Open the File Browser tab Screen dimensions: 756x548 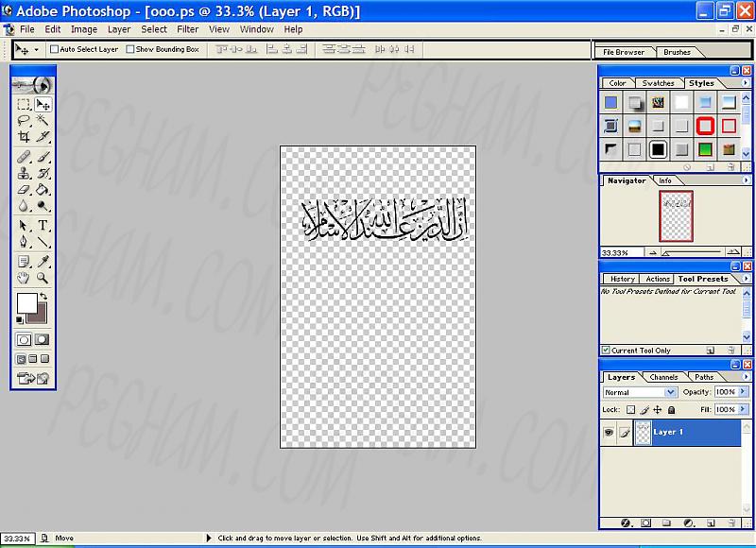tap(624, 52)
